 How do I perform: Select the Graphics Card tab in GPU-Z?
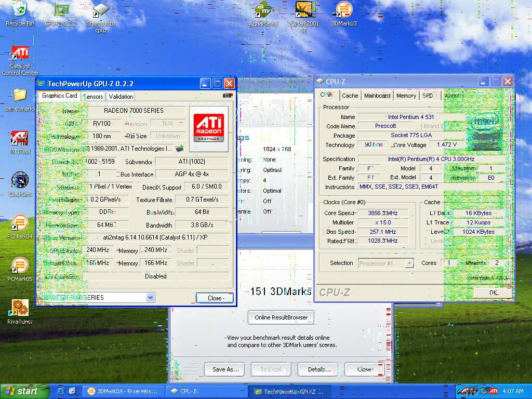coord(59,96)
